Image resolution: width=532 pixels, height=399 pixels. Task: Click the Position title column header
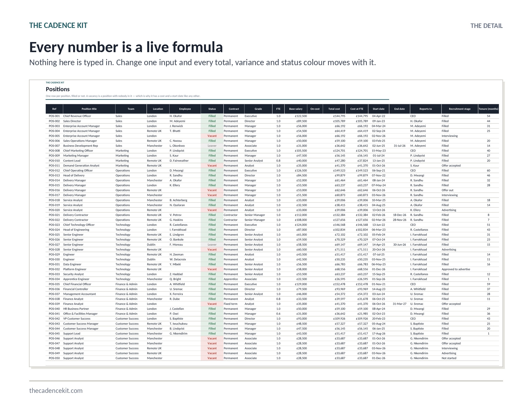[x=89, y=109]
